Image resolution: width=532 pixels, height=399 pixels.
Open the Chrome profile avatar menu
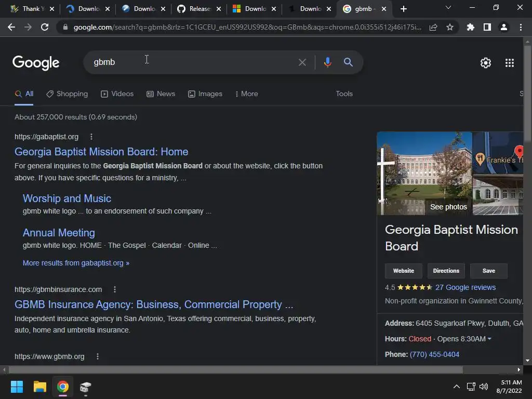pos(504,27)
